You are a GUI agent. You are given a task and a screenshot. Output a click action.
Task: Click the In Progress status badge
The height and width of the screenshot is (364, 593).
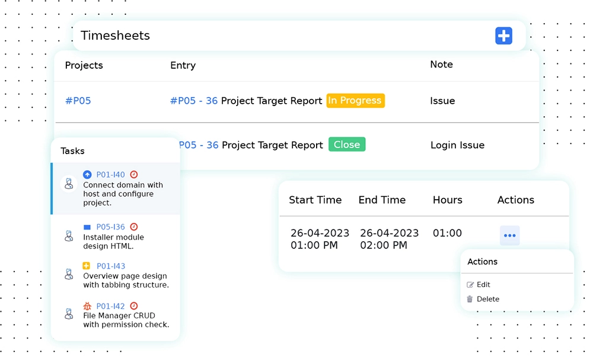click(355, 101)
